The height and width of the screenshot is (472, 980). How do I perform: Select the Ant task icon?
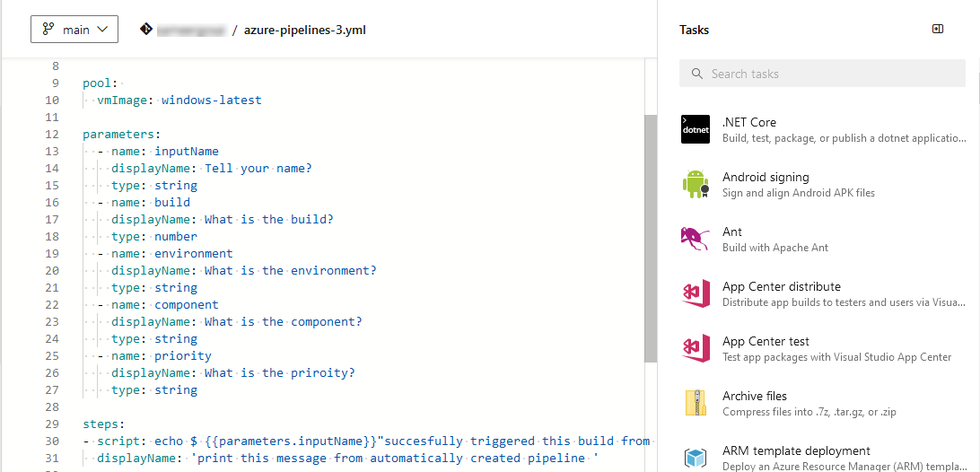click(x=695, y=239)
